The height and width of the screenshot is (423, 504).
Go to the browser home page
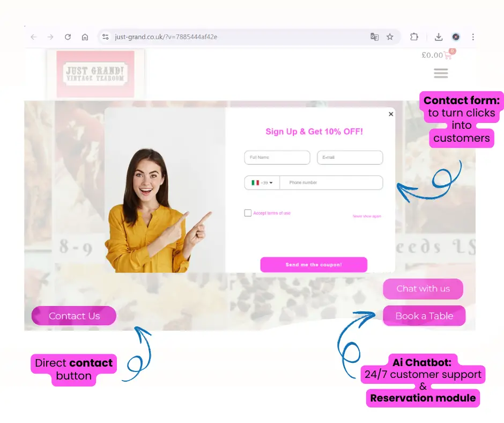tap(85, 37)
